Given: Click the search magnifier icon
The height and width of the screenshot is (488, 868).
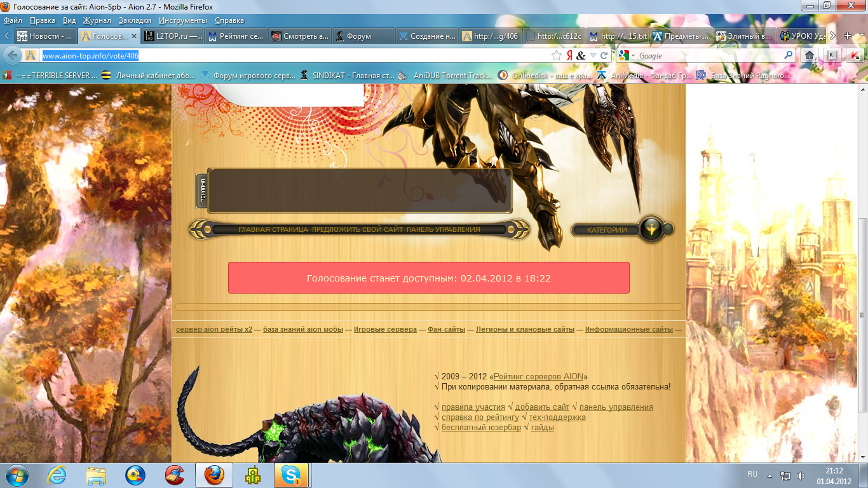Looking at the screenshot, I should (789, 55).
